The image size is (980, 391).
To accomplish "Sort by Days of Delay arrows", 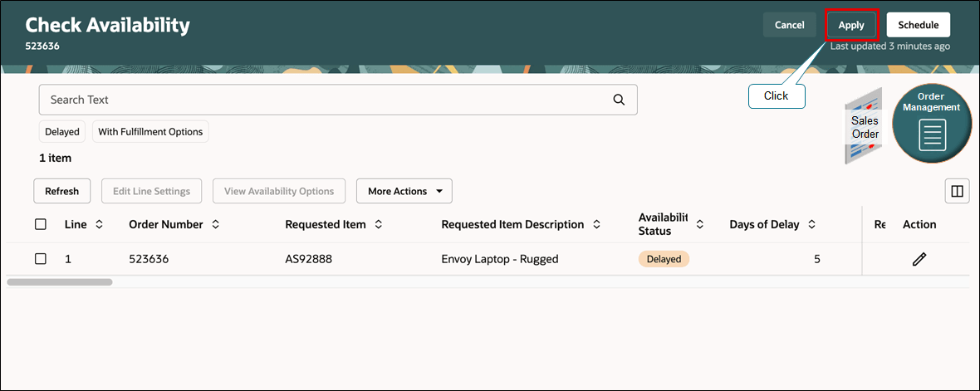I will point(812,224).
